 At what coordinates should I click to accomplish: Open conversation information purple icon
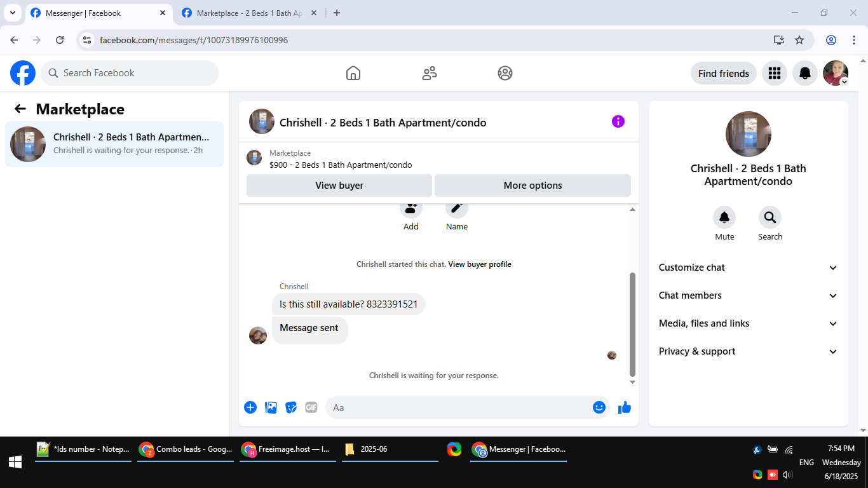pyautogui.click(x=618, y=121)
